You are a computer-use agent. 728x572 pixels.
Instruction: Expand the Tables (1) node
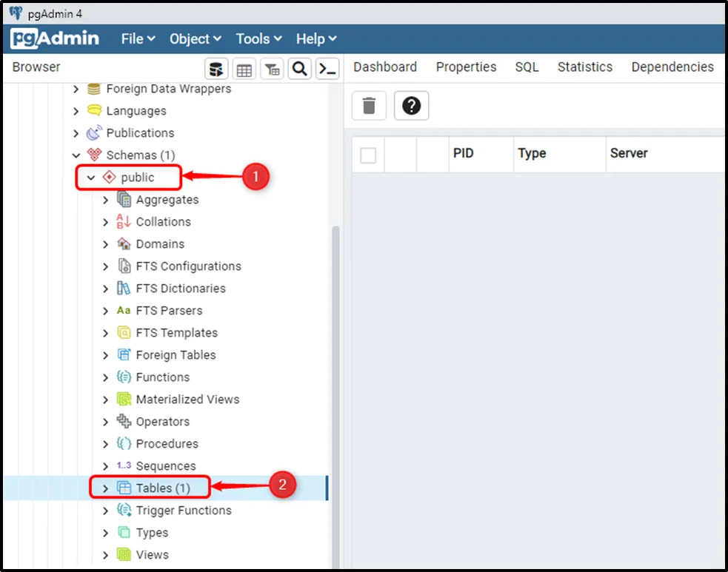[x=105, y=488]
